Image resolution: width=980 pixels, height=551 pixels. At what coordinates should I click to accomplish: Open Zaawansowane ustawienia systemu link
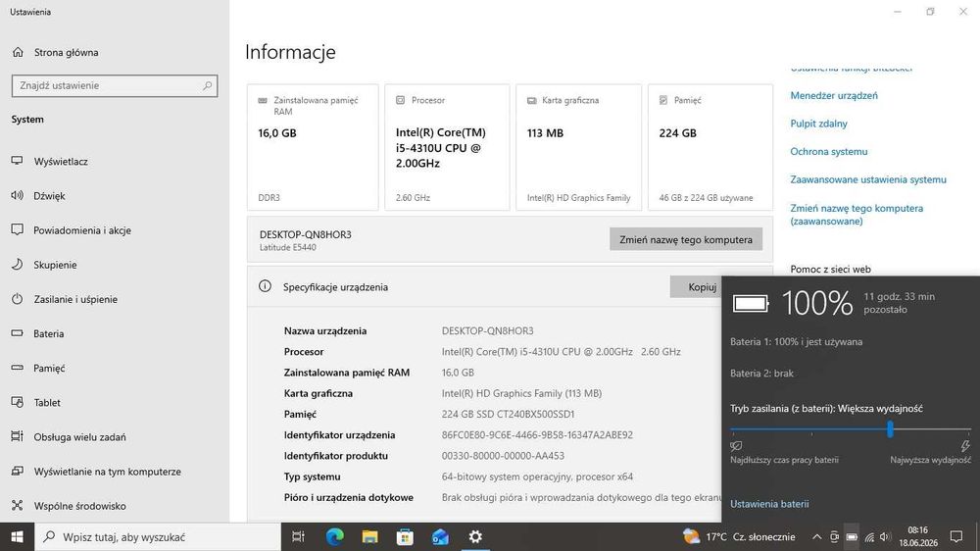point(868,180)
